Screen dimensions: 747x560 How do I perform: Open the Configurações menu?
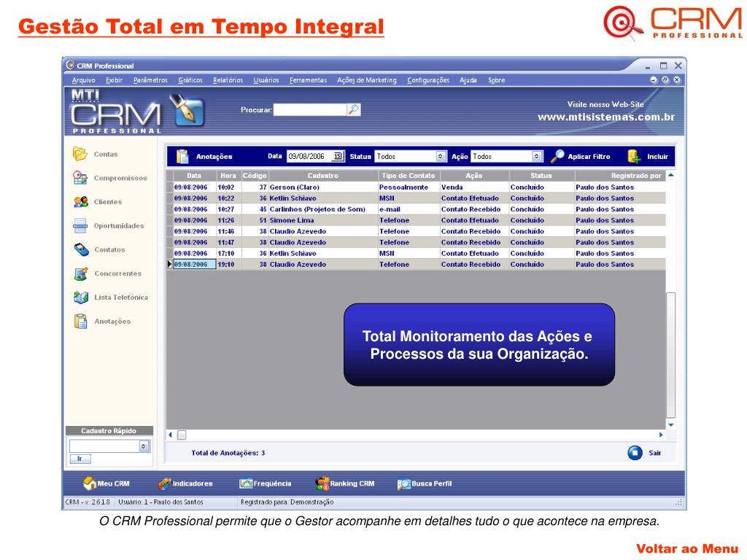427,80
